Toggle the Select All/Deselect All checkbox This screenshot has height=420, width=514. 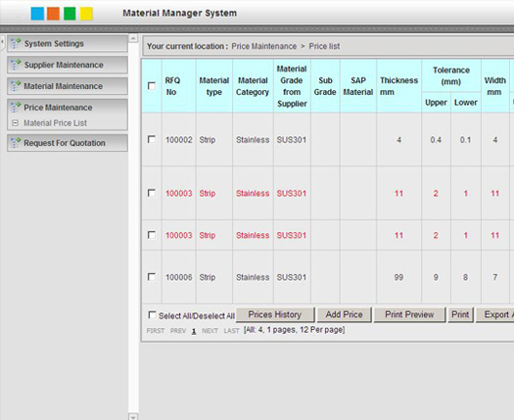tap(152, 315)
